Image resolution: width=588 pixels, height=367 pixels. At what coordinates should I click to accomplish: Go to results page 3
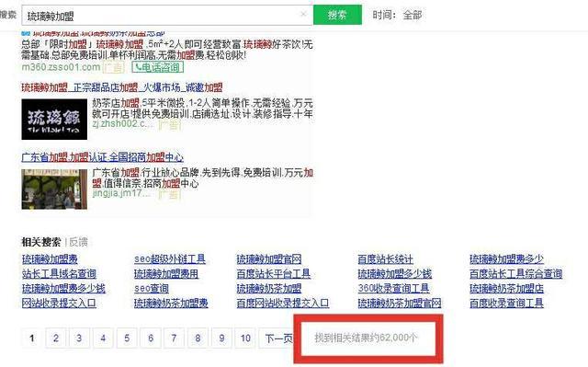79,338
